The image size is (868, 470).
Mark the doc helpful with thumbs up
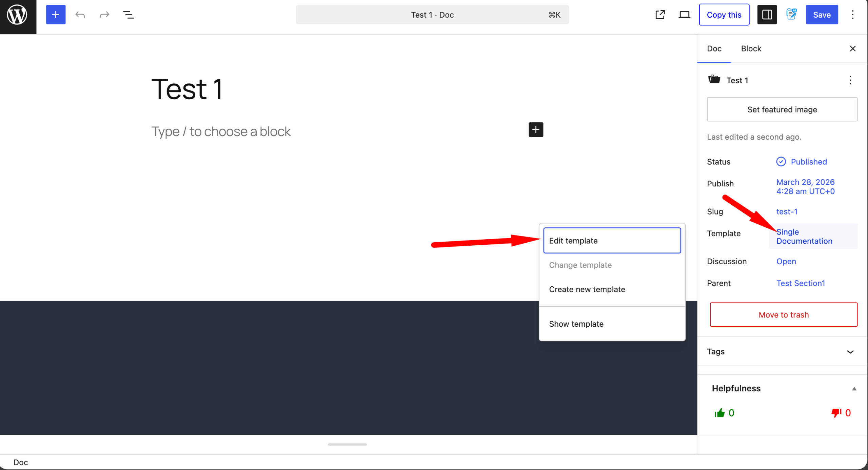720,413
